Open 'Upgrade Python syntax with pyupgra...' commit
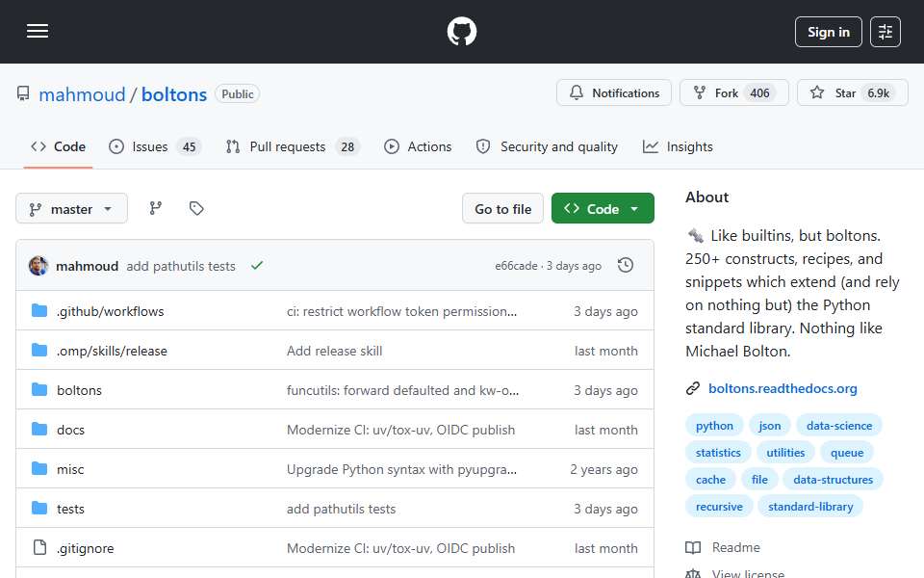 point(402,469)
